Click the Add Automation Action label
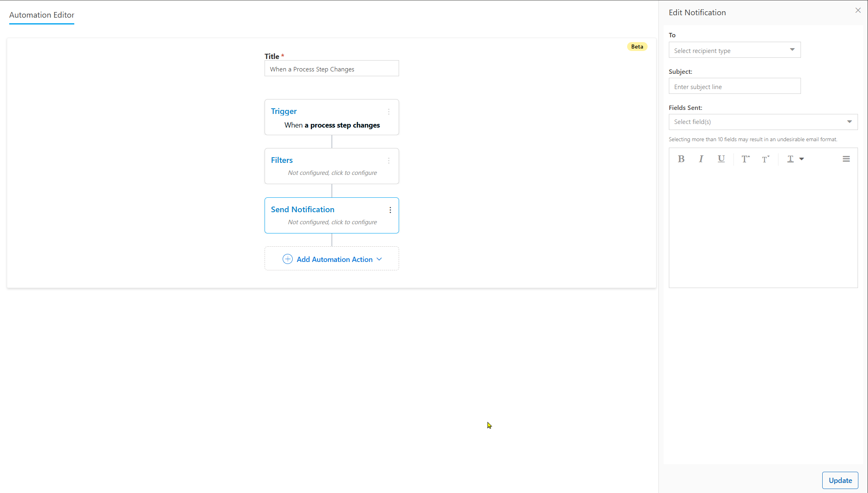 pos(334,260)
